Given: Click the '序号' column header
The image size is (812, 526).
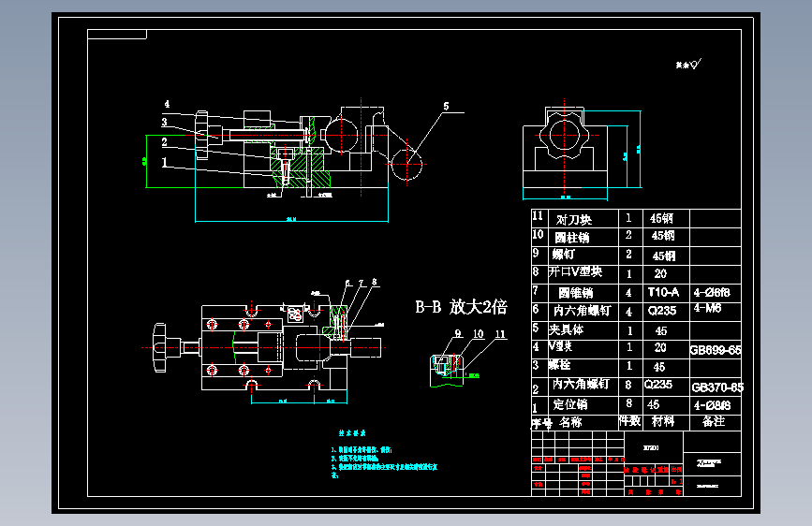Looking at the screenshot, I should [541, 423].
